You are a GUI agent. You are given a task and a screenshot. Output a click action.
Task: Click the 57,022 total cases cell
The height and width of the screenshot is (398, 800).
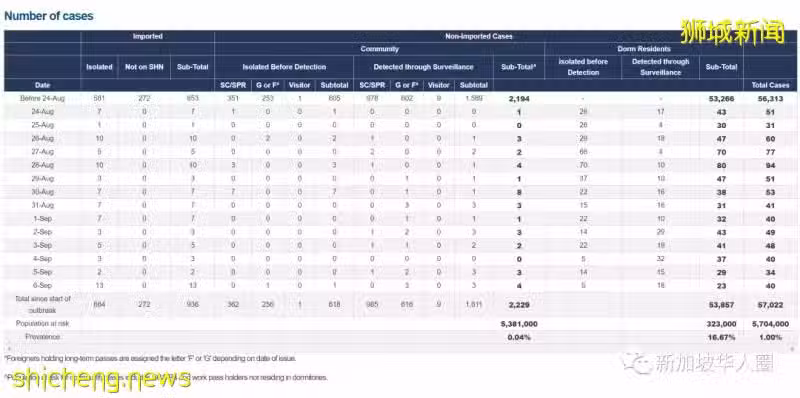coord(770,304)
